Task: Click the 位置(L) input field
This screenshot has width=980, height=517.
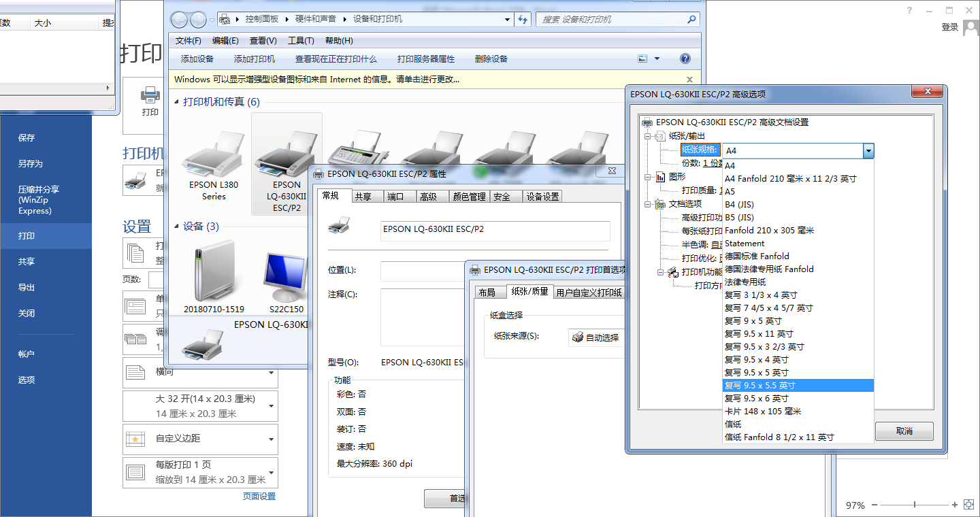Action: [422, 271]
